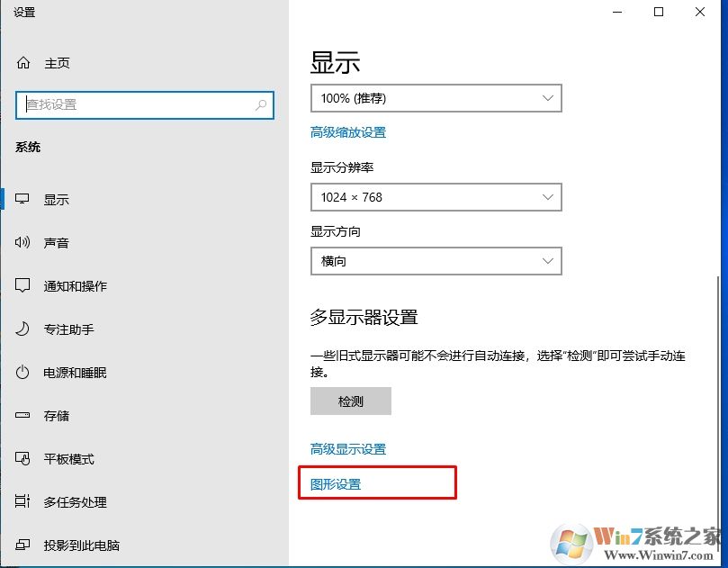Open 多任务处理 multitasking settings
Image resolution: width=728 pixels, height=568 pixels.
(x=22, y=502)
